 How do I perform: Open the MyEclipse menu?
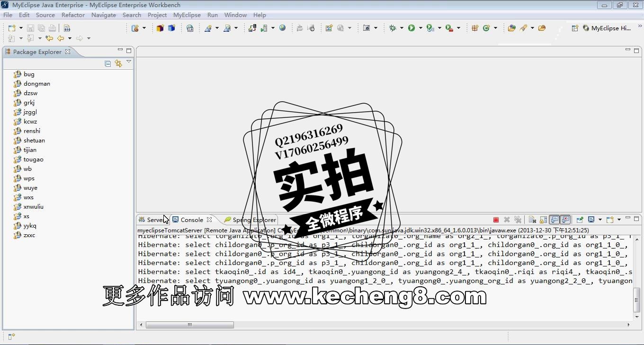coord(187,15)
